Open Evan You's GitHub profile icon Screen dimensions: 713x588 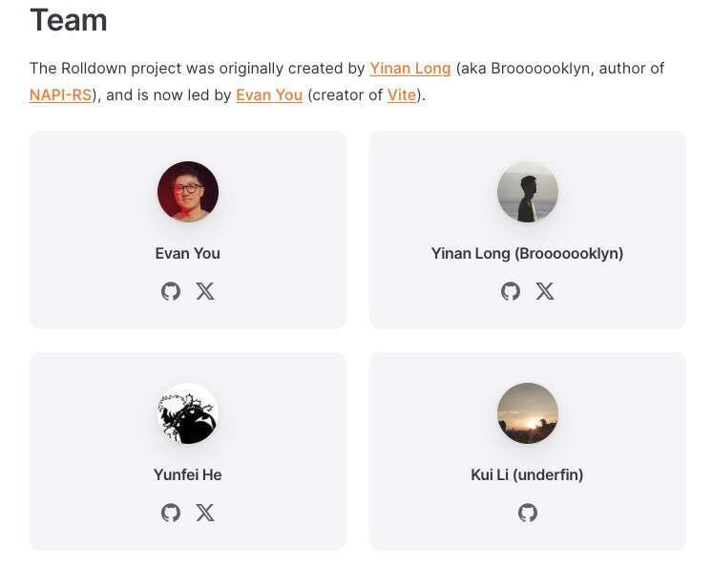coord(171,291)
